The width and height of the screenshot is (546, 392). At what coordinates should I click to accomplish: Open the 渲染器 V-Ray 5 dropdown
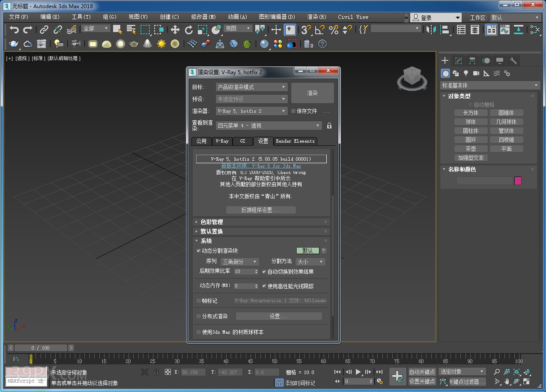pos(251,111)
